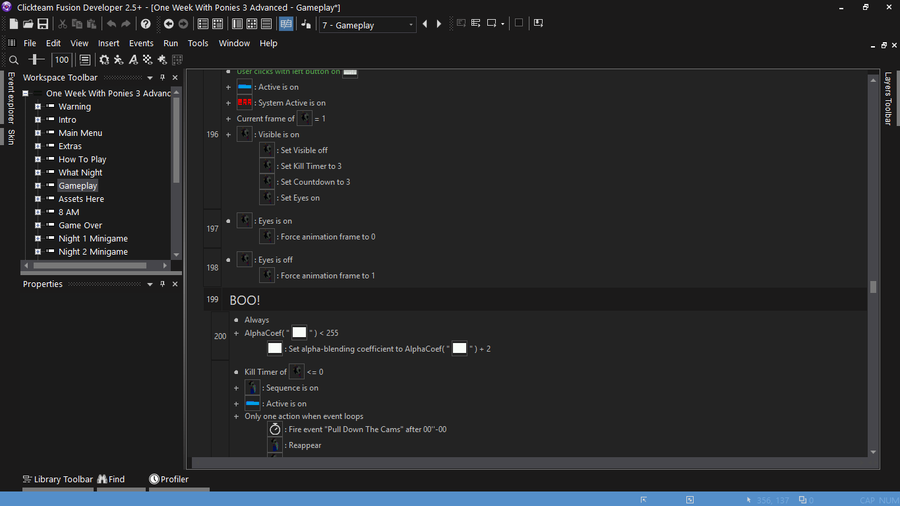The image size is (900, 506).
Task: Pin the Workspace Toolbar panel
Action: [162, 77]
